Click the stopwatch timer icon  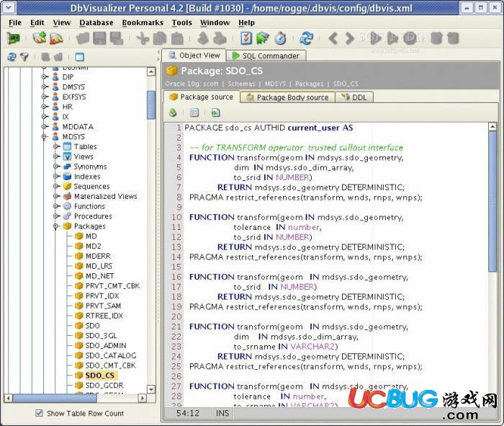[280, 39]
